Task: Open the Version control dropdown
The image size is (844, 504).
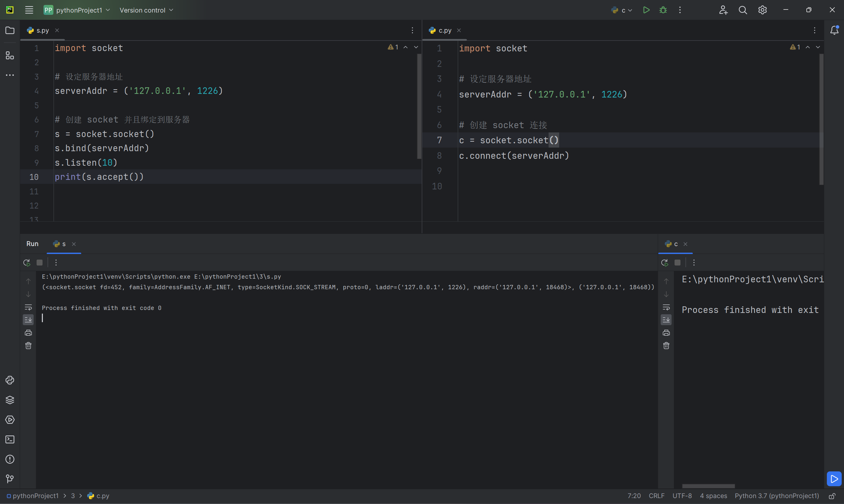Action: click(146, 10)
